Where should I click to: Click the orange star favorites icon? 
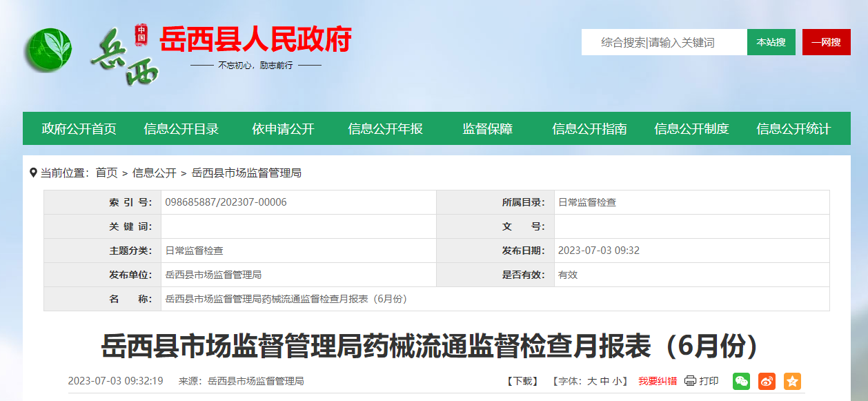pyautogui.click(x=792, y=381)
